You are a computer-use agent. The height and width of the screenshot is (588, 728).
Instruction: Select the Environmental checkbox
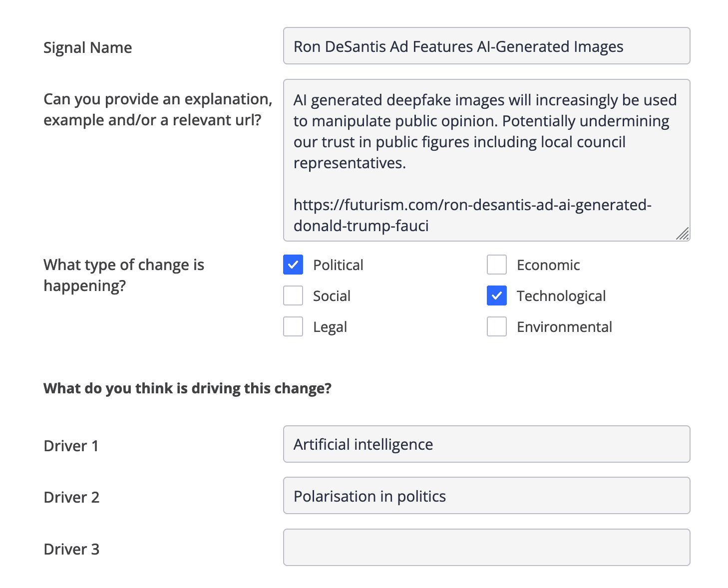(497, 327)
